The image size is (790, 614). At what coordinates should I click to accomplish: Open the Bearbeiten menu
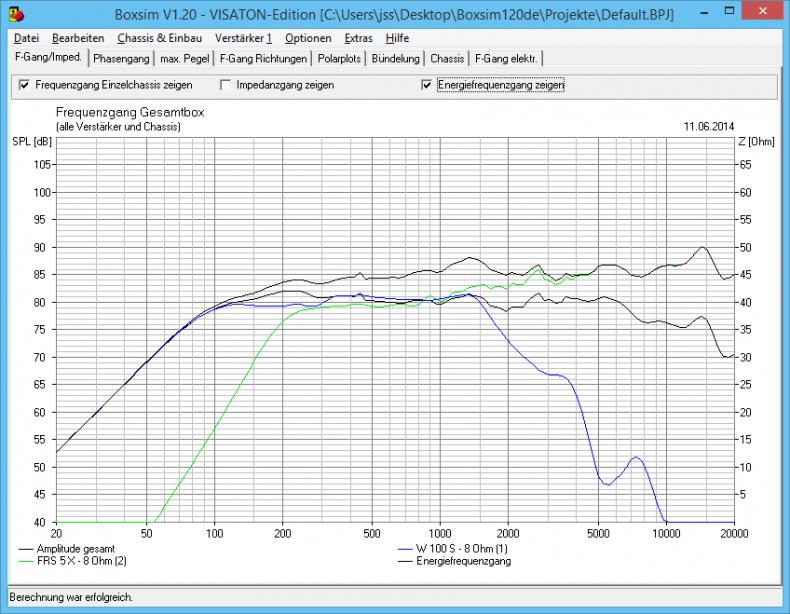click(x=78, y=38)
